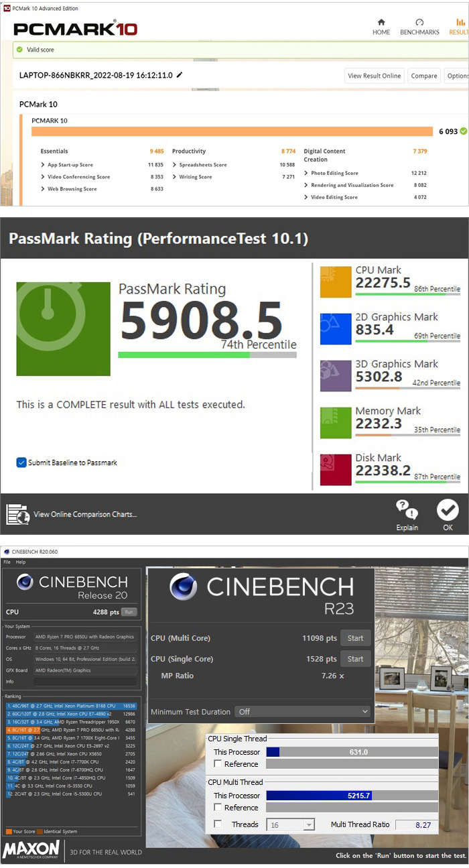Open the File menu in Cinebench R20

[7, 562]
